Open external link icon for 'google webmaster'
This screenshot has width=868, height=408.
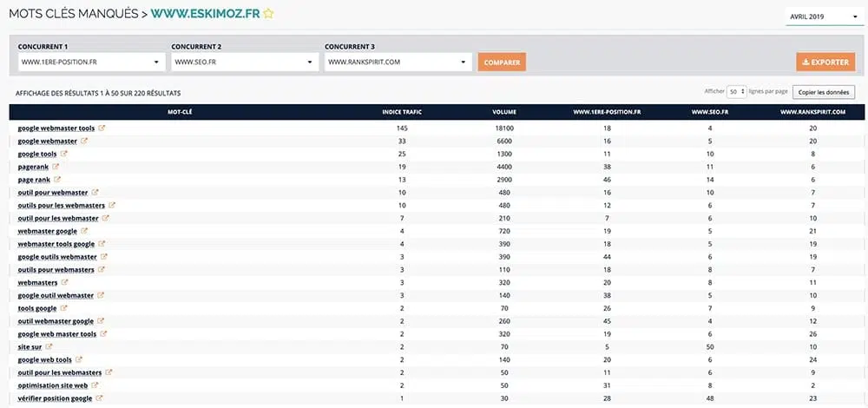pos(84,141)
